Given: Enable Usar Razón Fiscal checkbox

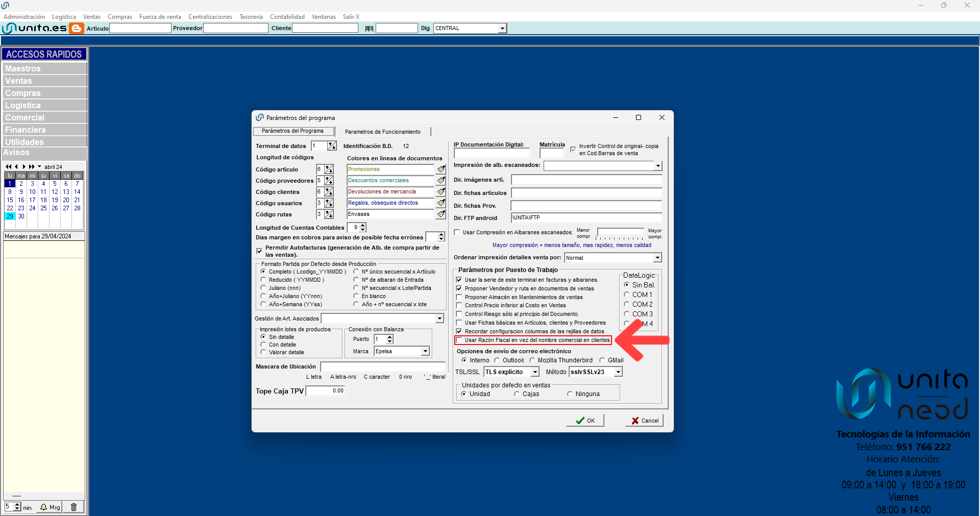Looking at the screenshot, I should tap(459, 340).
